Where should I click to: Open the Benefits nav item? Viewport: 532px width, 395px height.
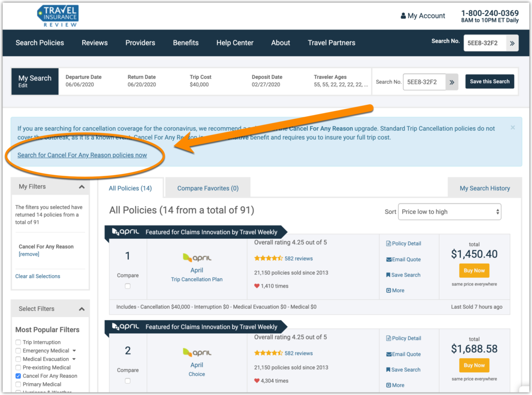tap(185, 43)
